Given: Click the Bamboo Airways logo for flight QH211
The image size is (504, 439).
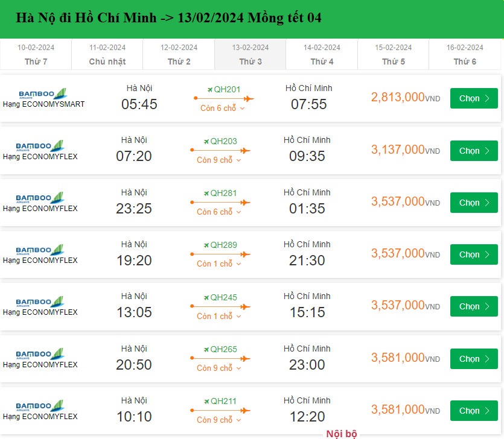Looking at the screenshot, I should point(40,406).
